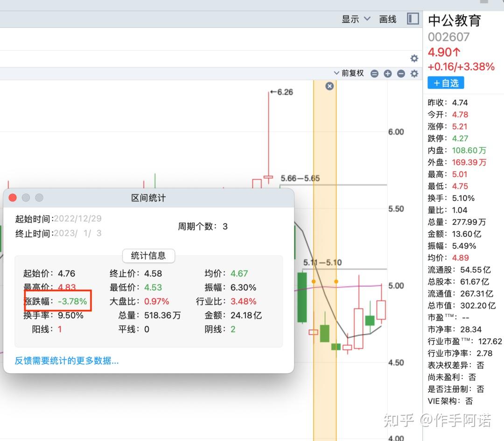This screenshot has width=504, height=441.
Task: Click 总市值 value 302.20亿
Action: coord(478,305)
